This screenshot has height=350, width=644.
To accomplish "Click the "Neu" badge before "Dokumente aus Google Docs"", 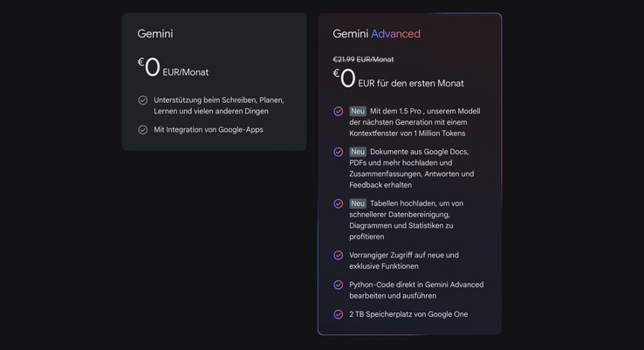I will click(358, 152).
